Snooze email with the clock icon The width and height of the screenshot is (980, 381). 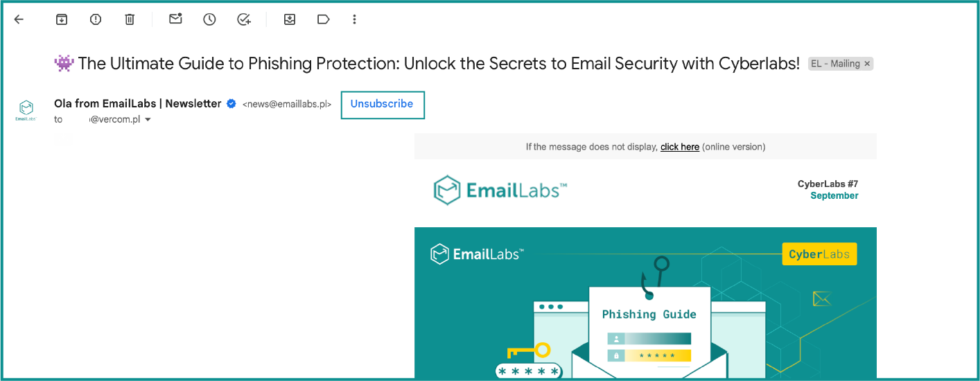click(x=209, y=19)
